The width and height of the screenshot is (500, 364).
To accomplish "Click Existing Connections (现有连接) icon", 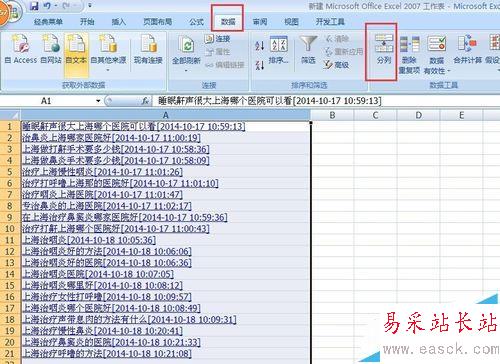I will [148, 49].
